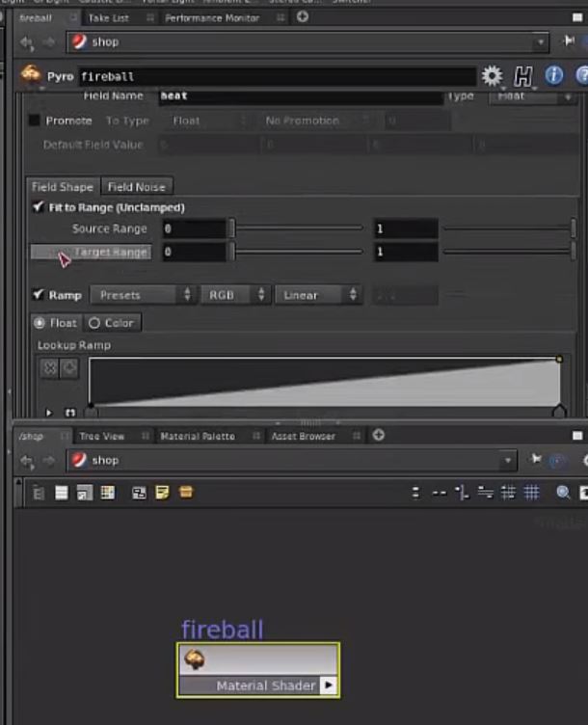Screen dimensions: 588x725
Task: Select the fireball Material Shader node
Action: [258, 669]
